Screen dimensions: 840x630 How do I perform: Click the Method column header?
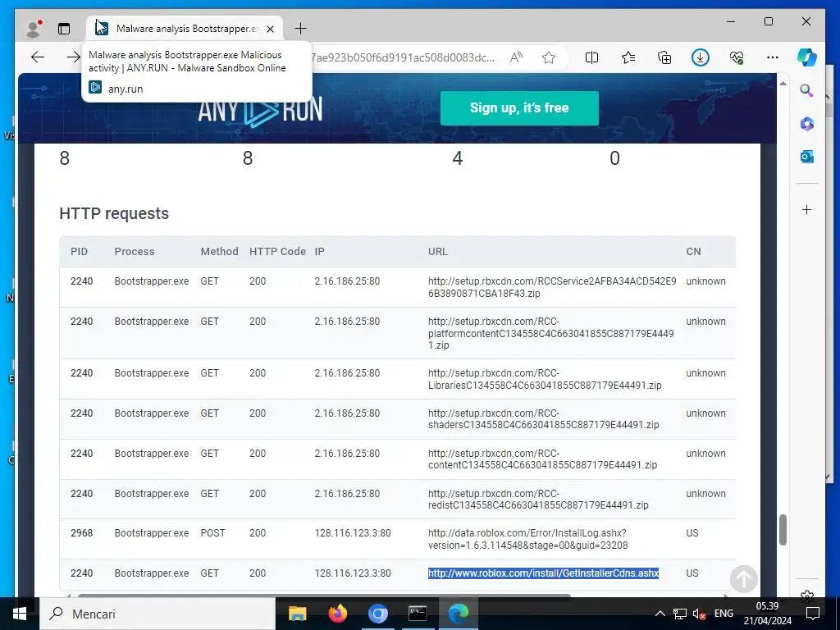[x=219, y=251]
